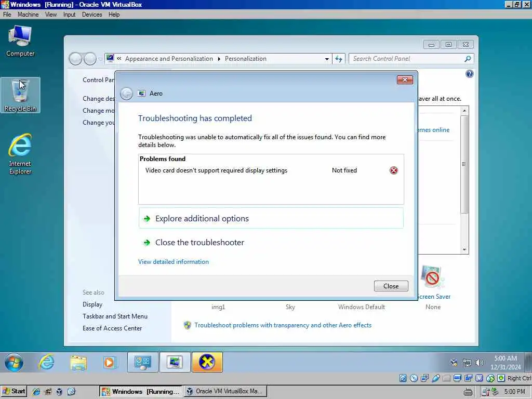The width and height of the screenshot is (532, 399).
Task: Click themes list scroll up arrow
Action: (x=464, y=111)
